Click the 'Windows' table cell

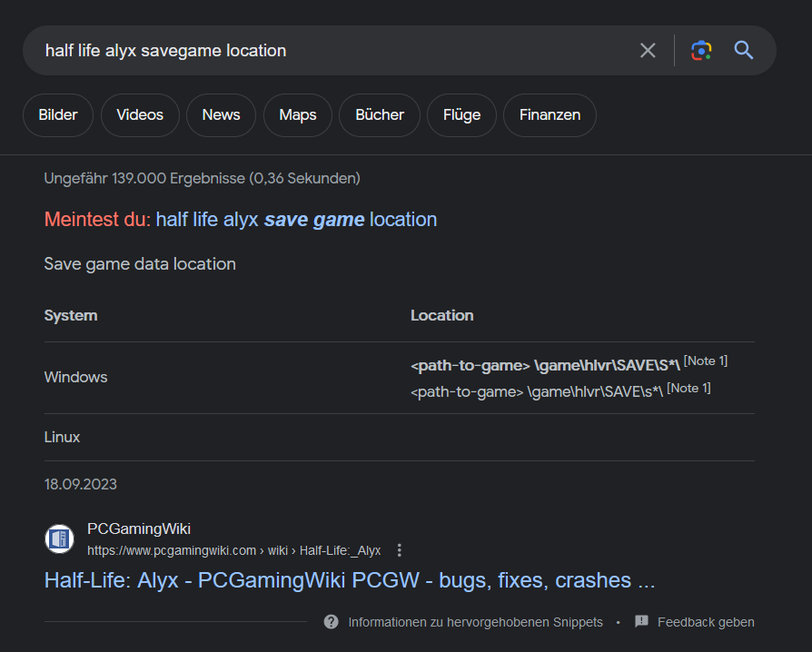(x=75, y=377)
